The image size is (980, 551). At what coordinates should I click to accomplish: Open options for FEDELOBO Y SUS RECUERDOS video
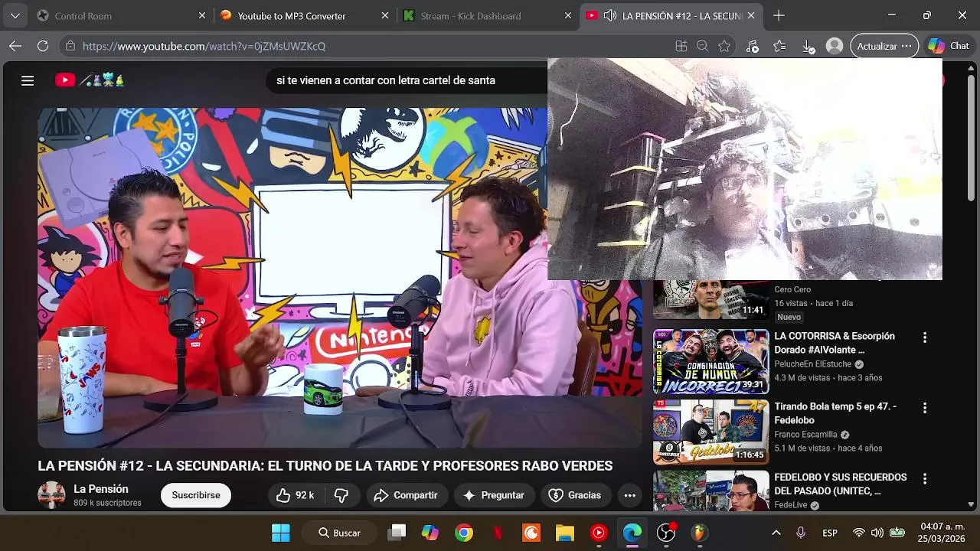point(924,478)
